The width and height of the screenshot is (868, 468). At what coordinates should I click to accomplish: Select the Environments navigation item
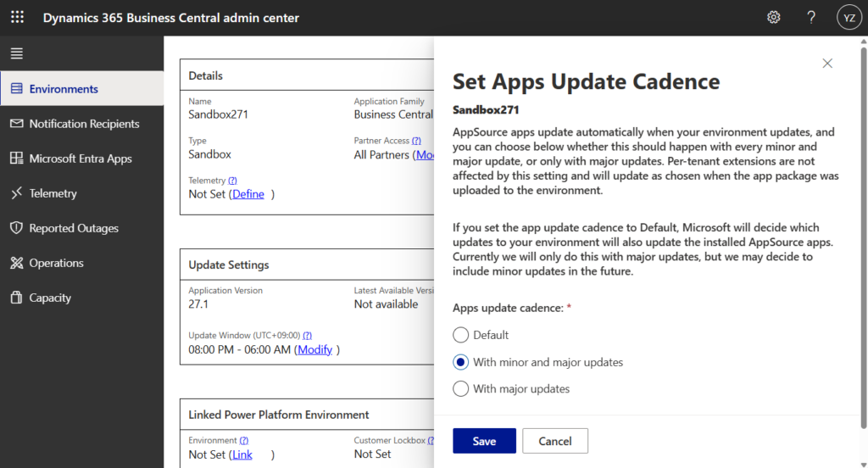(x=64, y=89)
